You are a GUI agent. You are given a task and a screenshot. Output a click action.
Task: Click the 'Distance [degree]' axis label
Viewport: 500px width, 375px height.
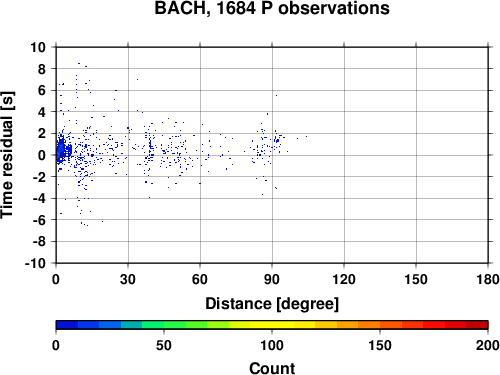[272, 304]
